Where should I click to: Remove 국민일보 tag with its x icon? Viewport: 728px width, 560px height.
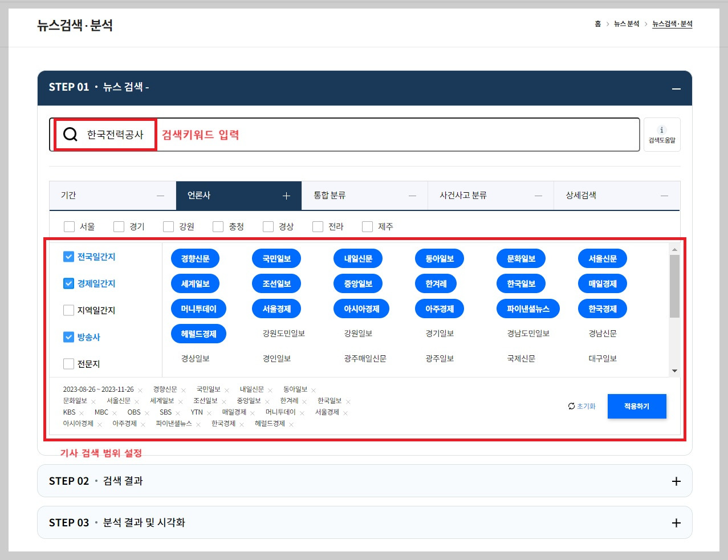[227, 391]
